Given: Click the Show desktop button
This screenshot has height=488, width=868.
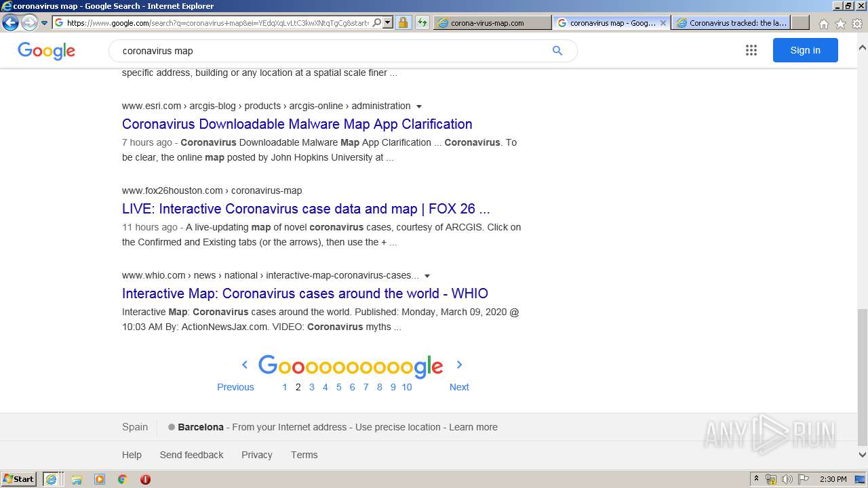Looking at the screenshot, I should [860, 479].
